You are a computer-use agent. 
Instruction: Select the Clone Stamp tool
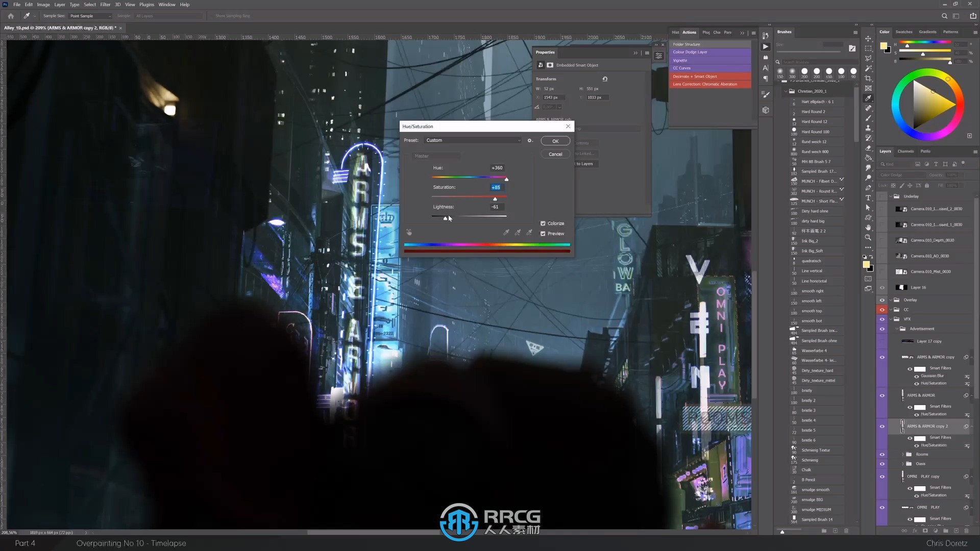tap(868, 128)
